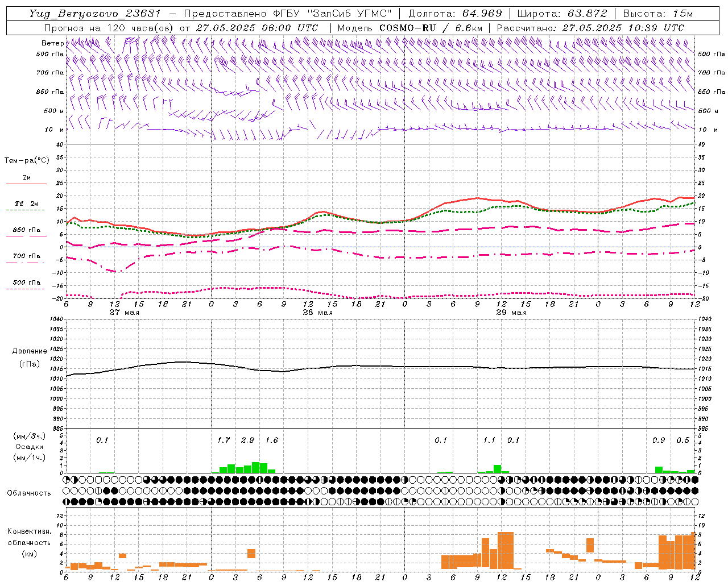Click the 29 мая date label
The image size is (728, 582).
[511, 313]
